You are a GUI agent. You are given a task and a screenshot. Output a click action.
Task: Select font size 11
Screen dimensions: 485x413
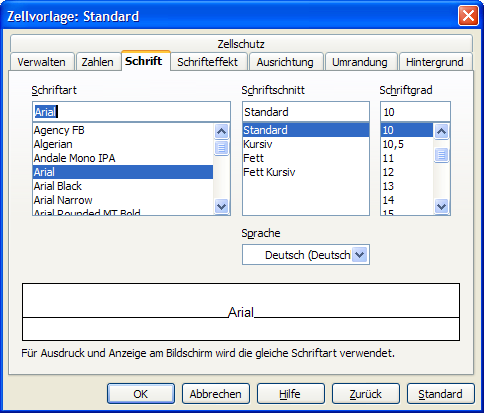coord(407,158)
